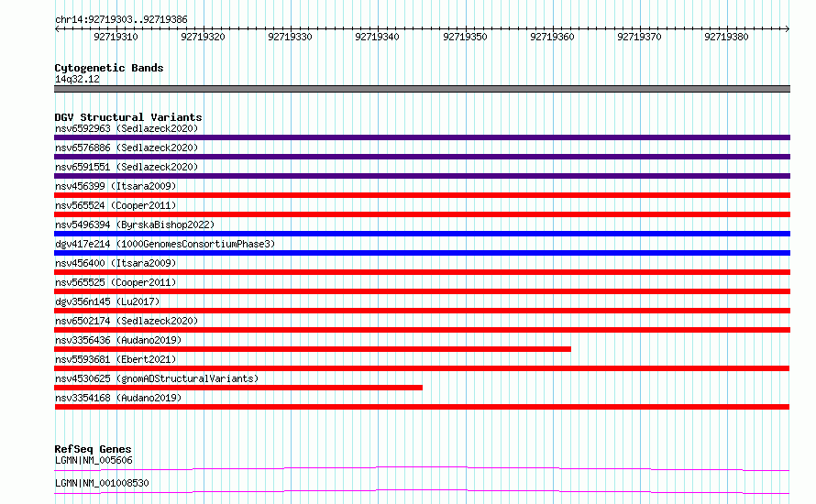This screenshot has width=816, height=504.
Task: Click the purple bar for nsv6592963
Action: click(422, 137)
